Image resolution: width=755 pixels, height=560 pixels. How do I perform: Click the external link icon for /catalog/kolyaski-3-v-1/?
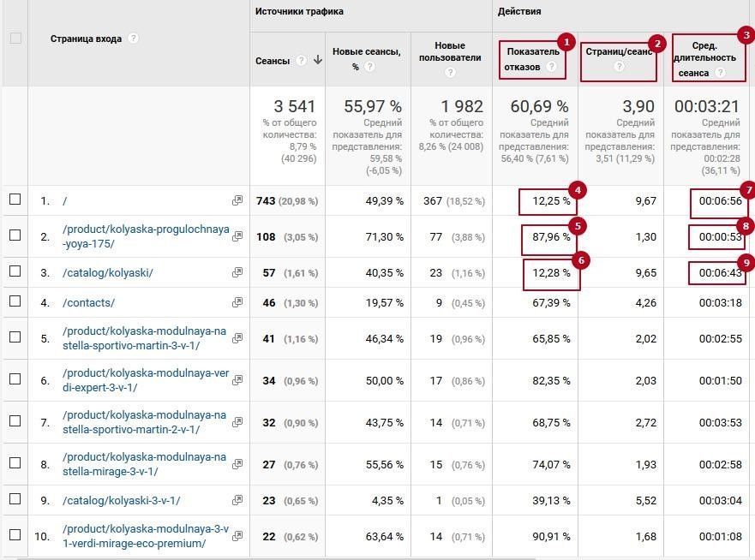point(237,500)
